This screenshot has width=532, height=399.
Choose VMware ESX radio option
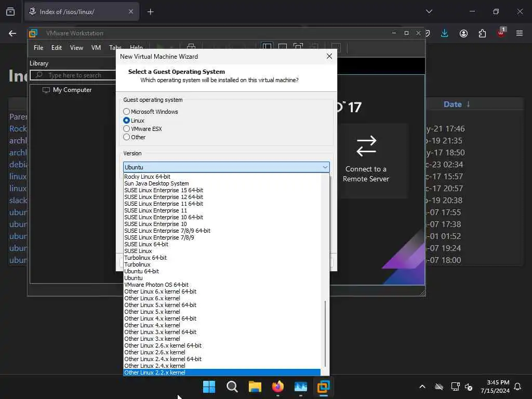[x=126, y=129]
